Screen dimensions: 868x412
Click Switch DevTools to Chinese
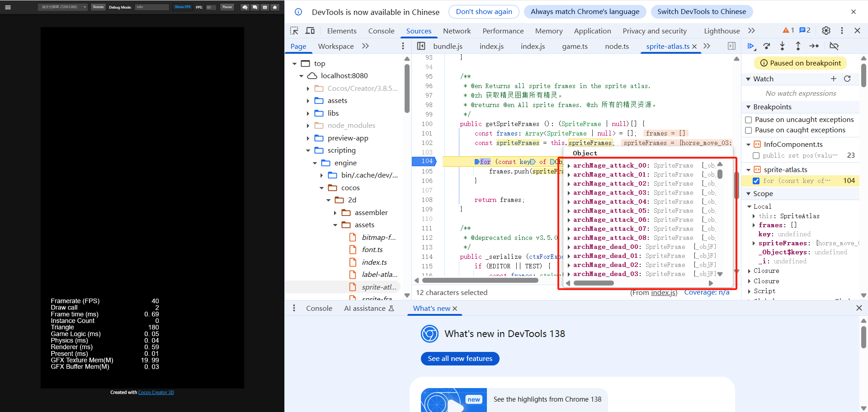[702, 12]
